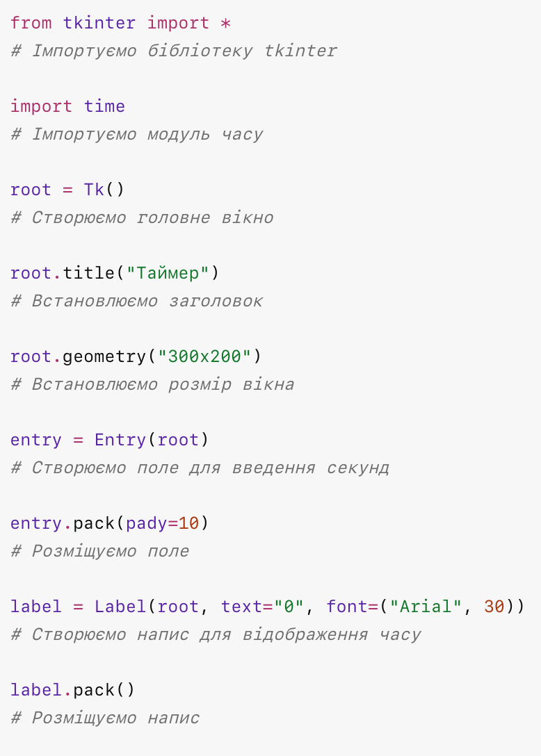Click the comment "# Створюємо головне вікно"

click(142, 217)
